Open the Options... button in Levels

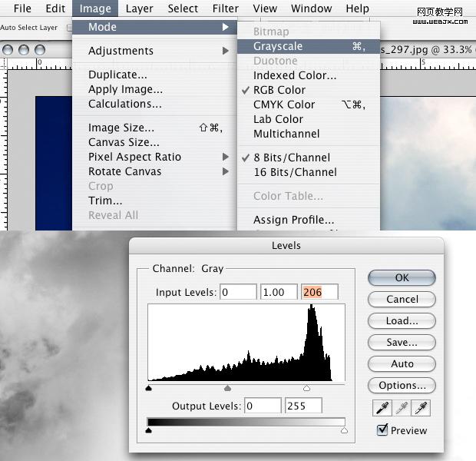(x=402, y=386)
